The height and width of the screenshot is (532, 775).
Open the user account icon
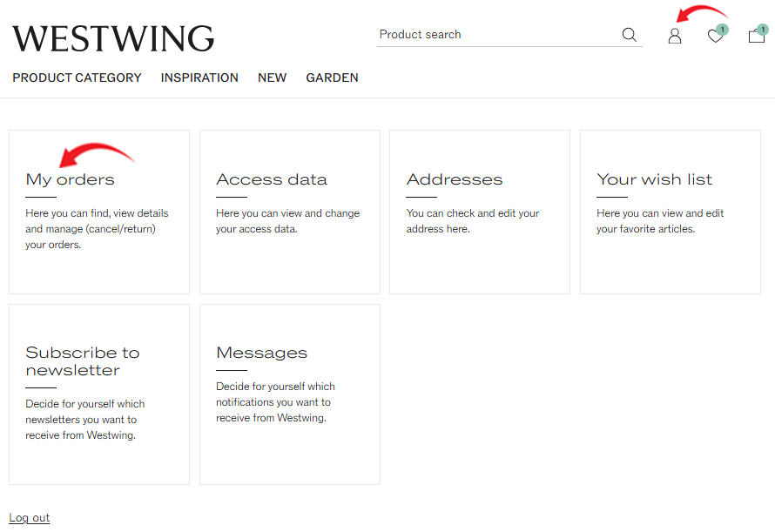point(675,36)
